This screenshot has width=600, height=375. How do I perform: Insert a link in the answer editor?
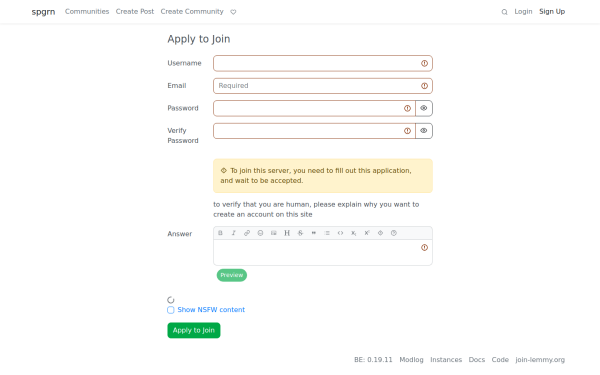click(x=247, y=233)
